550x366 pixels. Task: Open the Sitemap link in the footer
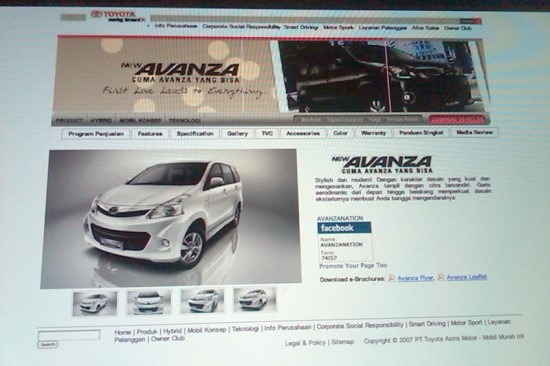(x=343, y=342)
